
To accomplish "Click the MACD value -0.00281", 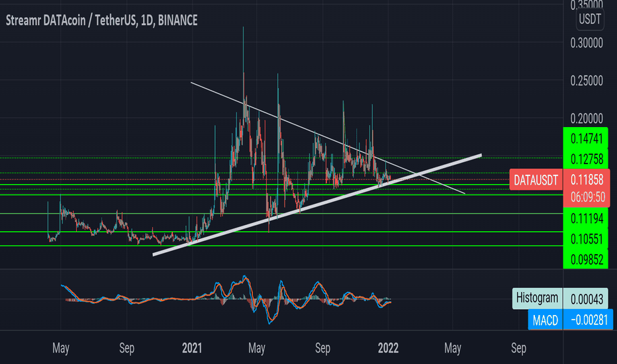I will (589, 320).
